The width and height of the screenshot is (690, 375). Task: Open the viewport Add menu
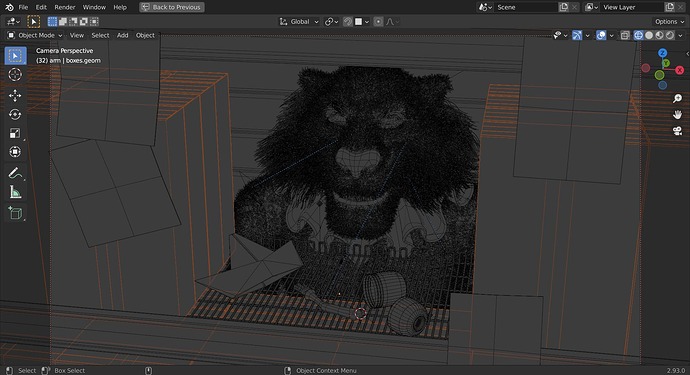click(x=122, y=35)
